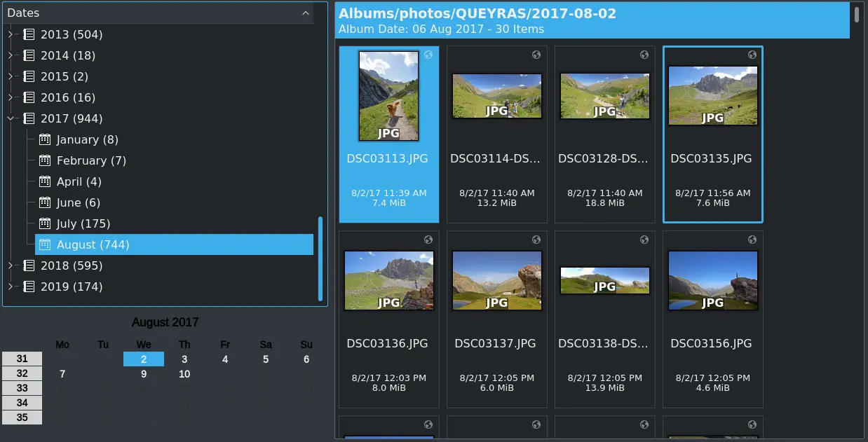Select day 3 in the August calendar
This screenshot has width=868, height=442.
coord(184,359)
